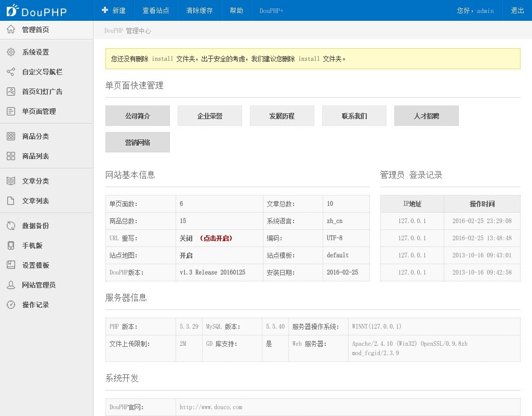Image resolution: width=532 pixels, height=416 pixels.
Task: Click the four-squares icon for 商品列表
Action: pos(11,156)
